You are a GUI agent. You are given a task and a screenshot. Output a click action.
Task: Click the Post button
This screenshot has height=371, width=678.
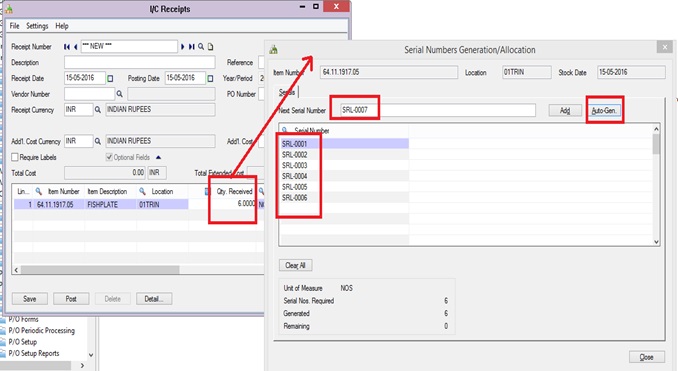71,299
